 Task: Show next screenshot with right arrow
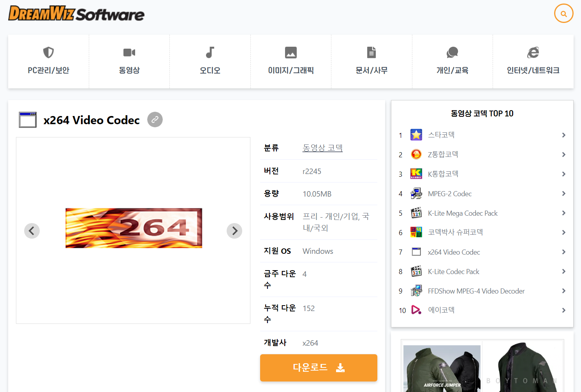pyautogui.click(x=234, y=231)
